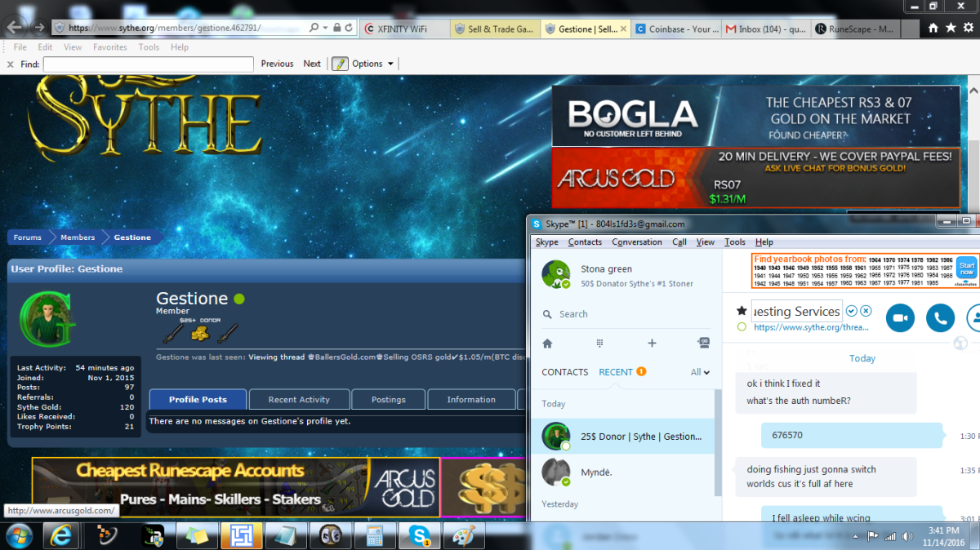This screenshot has width=980, height=550.
Task: Click the search magnifier in address bar
Action: (314, 28)
